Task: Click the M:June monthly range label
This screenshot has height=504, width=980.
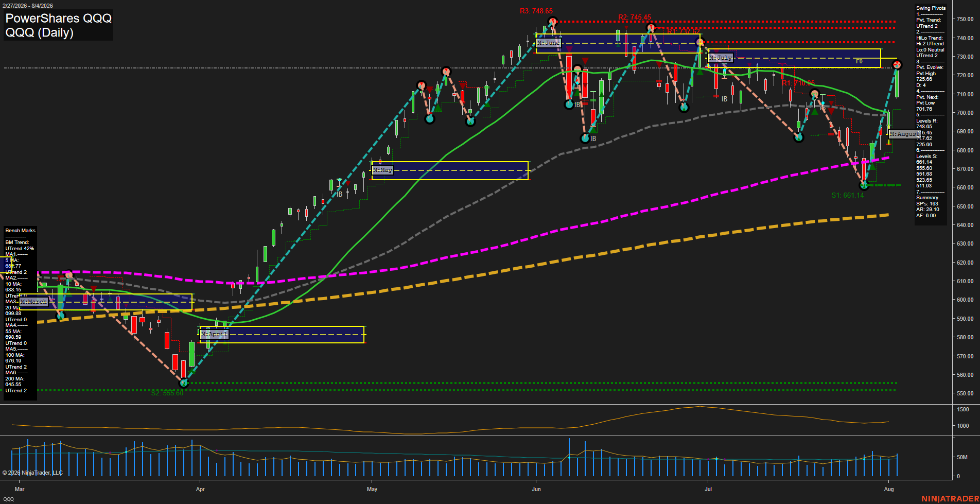Action: [x=548, y=43]
